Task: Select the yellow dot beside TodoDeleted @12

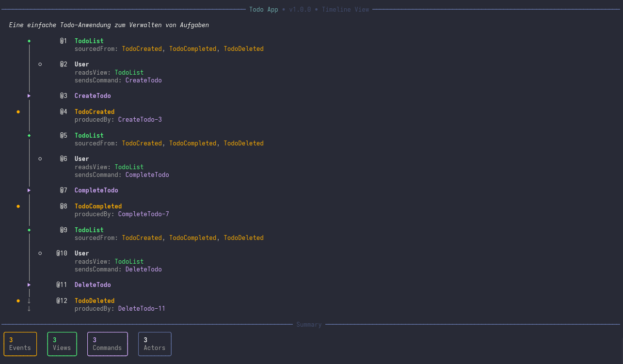Action: pos(18,301)
